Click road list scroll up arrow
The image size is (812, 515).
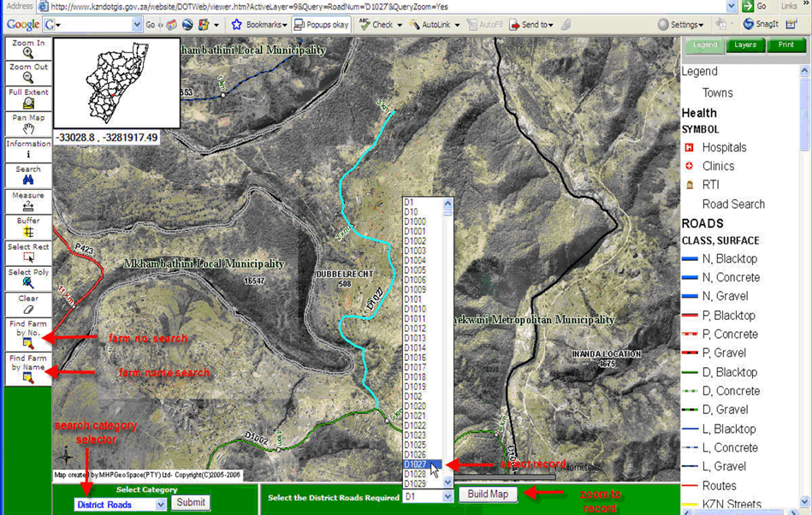coord(448,203)
